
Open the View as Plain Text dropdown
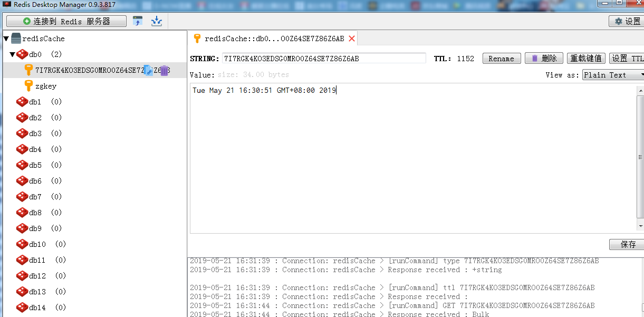click(x=613, y=75)
